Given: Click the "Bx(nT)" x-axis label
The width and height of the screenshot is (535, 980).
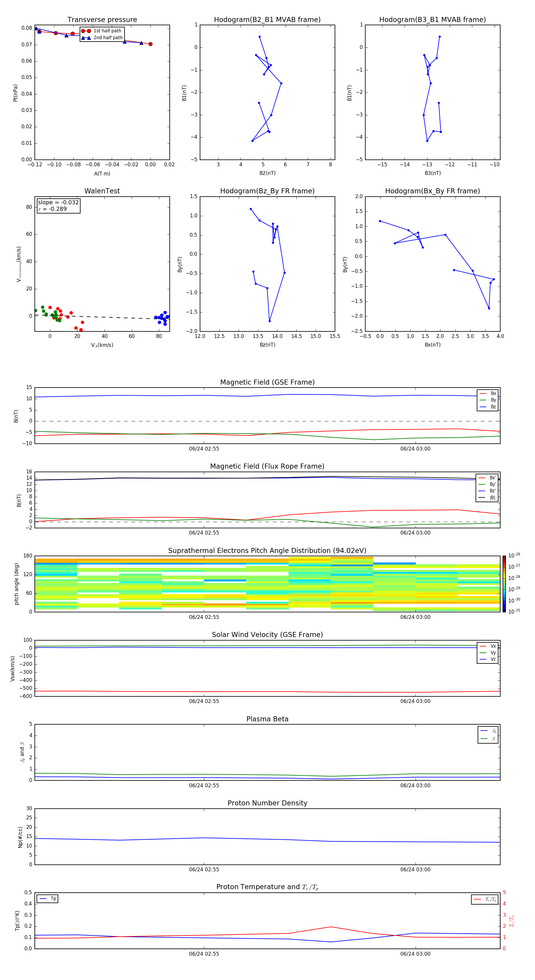Looking at the screenshot, I should point(432,345).
